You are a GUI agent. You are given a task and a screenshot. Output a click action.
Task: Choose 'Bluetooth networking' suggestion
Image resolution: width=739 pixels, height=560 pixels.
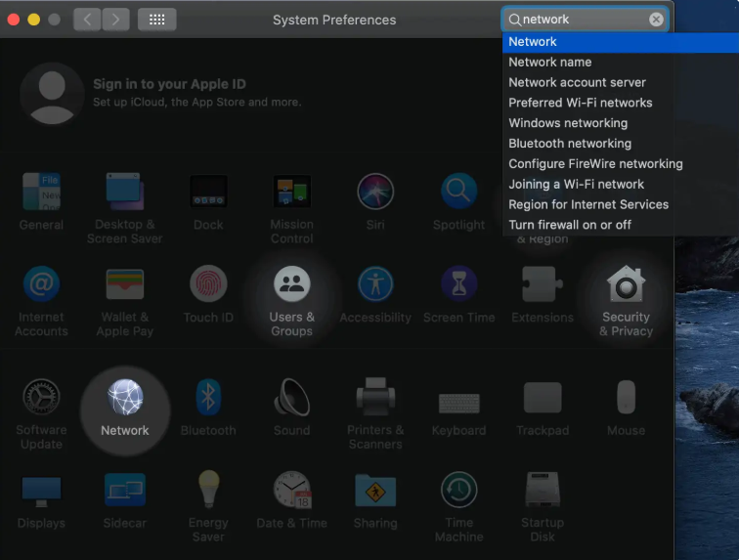click(570, 144)
